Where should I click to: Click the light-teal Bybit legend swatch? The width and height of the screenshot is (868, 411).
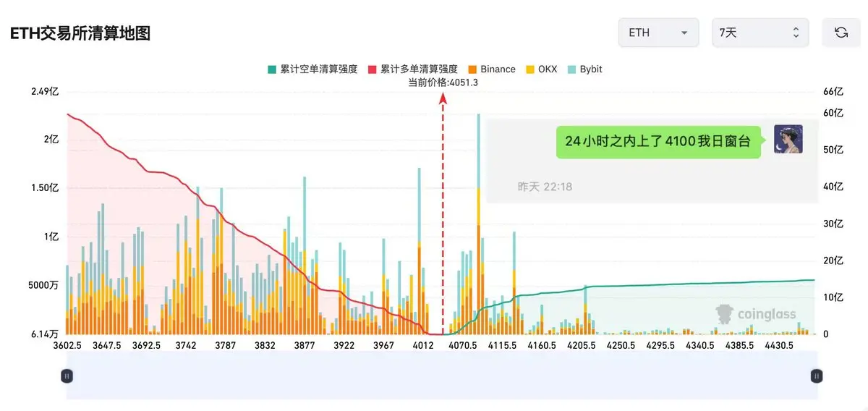click(x=571, y=69)
